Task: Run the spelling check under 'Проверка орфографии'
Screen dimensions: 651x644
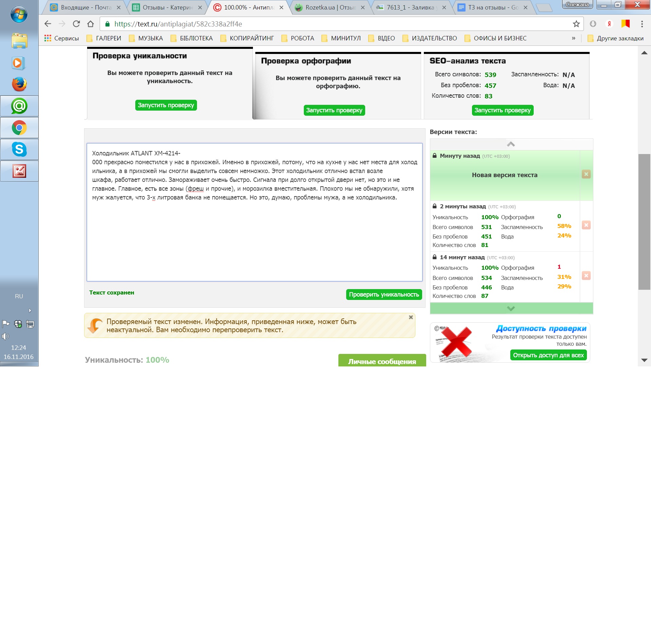Action: tap(334, 110)
